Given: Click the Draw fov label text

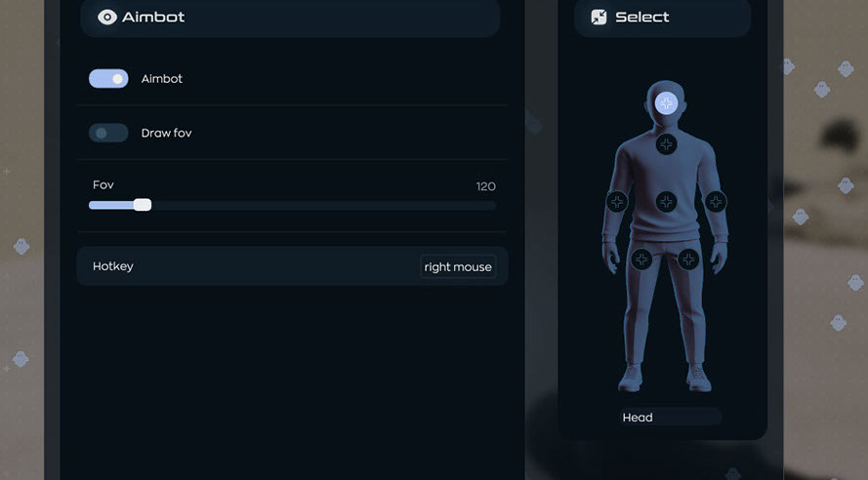Looking at the screenshot, I should point(166,133).
